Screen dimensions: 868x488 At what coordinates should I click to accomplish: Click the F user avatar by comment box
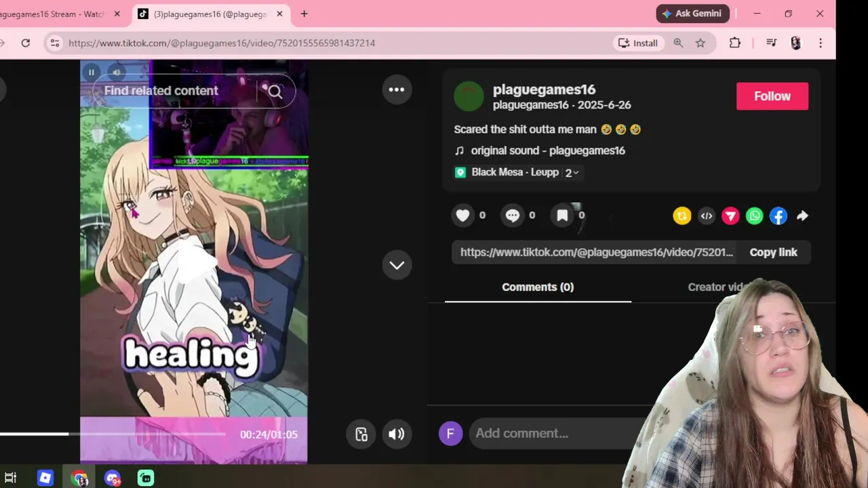coord(451,434)
